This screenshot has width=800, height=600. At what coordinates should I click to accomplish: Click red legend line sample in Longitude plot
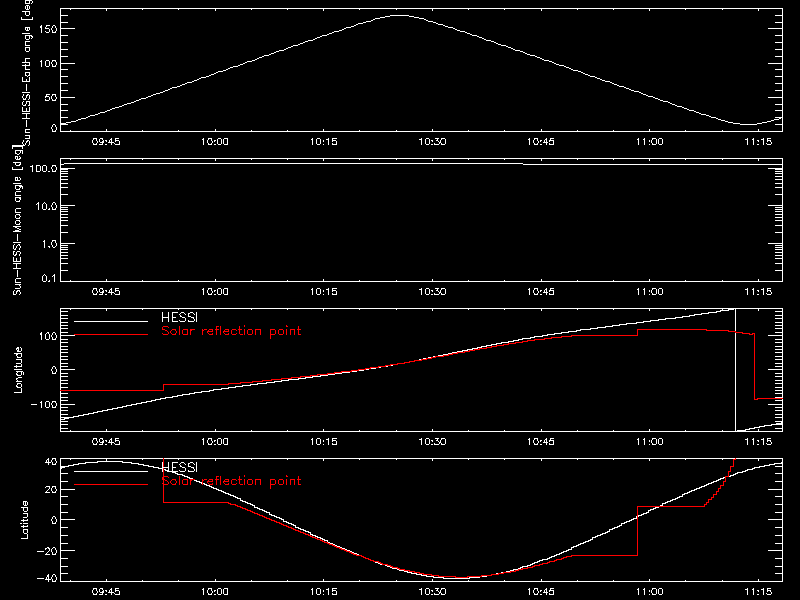111,335
